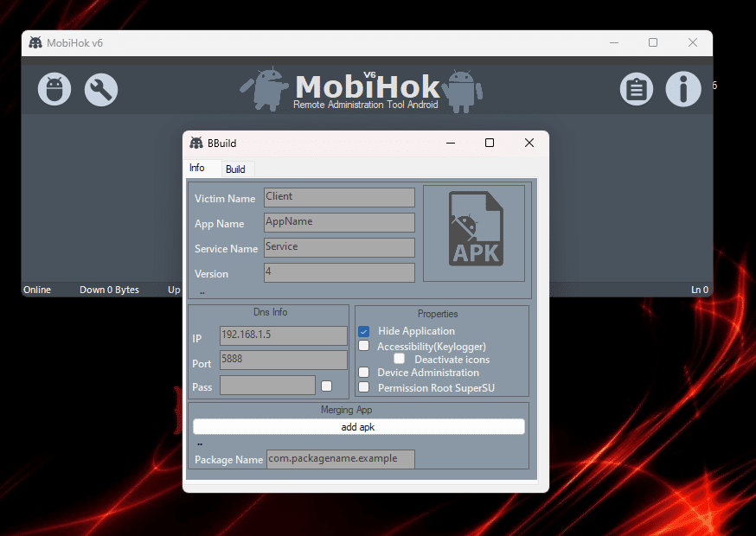This screenshot has width=756, height=536.
Task: Click the Online status bar entry
Action: (x=37, y=290)
